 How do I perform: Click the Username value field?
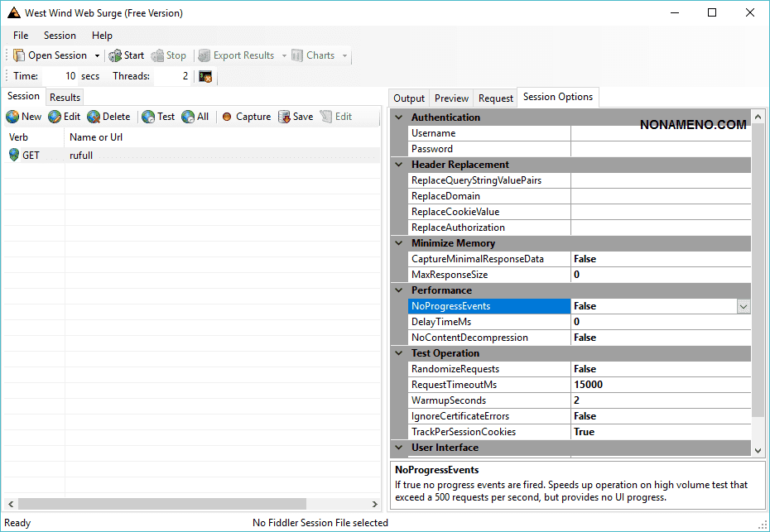click(660, 133)
